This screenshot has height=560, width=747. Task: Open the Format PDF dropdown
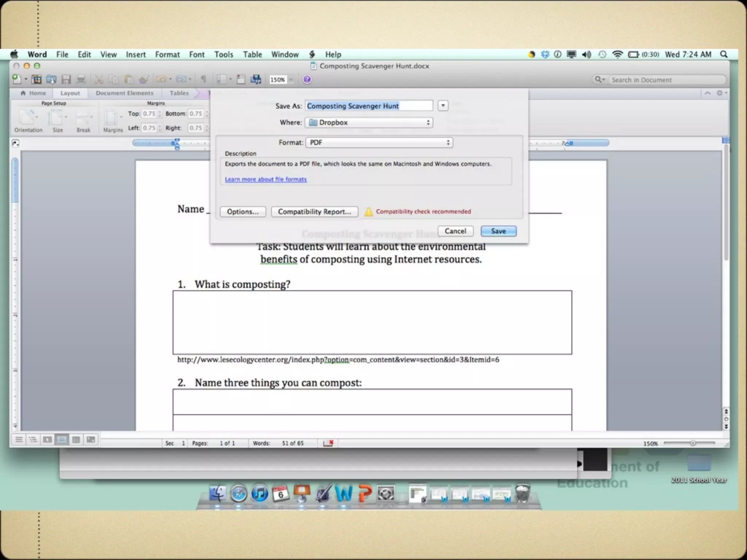point(379,143)
